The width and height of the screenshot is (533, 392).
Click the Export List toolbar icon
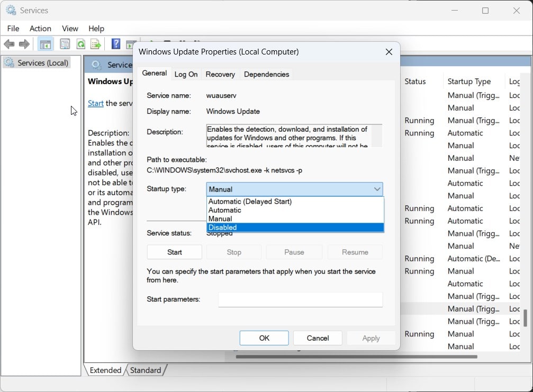[96, 44]
